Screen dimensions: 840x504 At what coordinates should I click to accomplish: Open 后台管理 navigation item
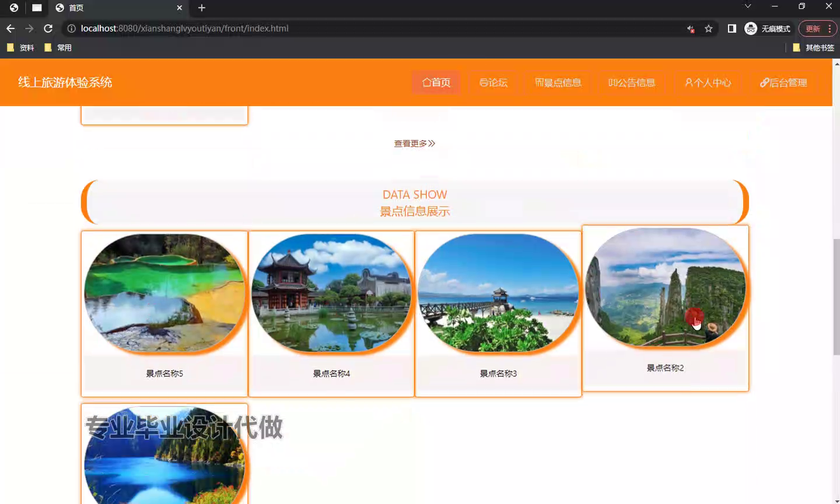coord(783,82)
